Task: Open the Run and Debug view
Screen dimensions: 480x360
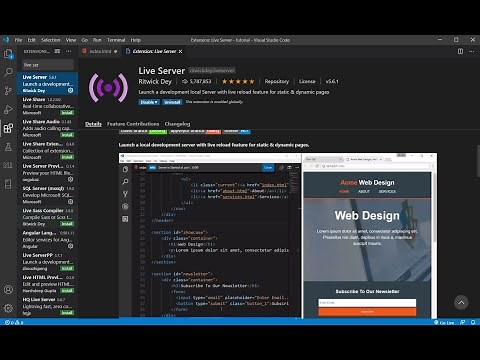Action: (x=8, y=109)
